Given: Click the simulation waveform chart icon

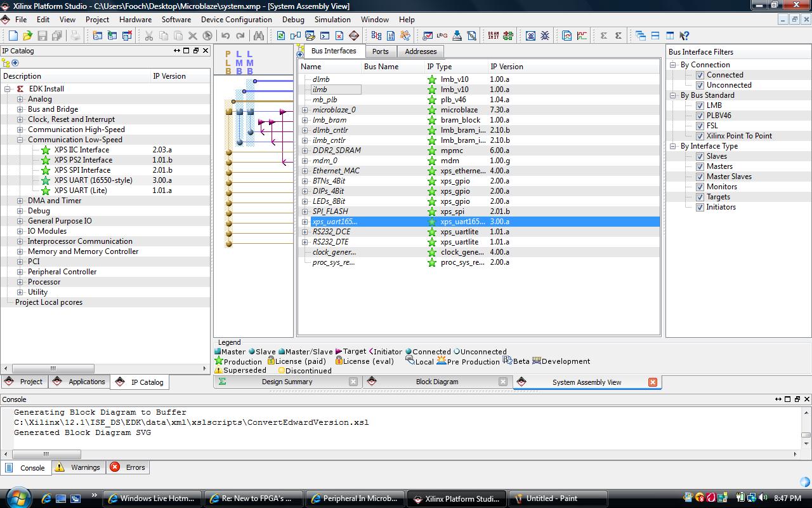Looking at the screenshot, I should [582, 36].
